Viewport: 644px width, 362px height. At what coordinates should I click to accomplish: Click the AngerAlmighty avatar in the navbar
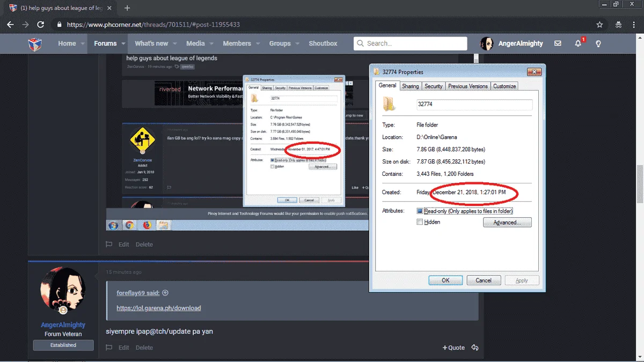click(487, 43)
